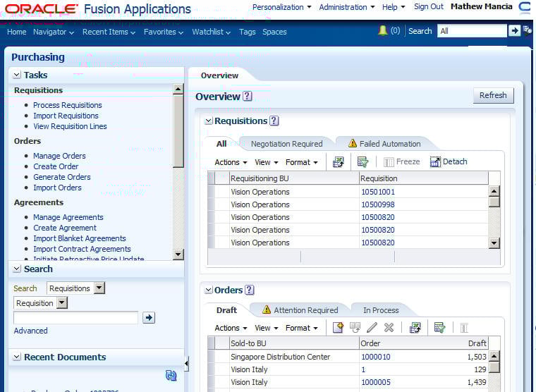Detach the Requisitions table
The image size is (536, 392).
click(449, 161)
